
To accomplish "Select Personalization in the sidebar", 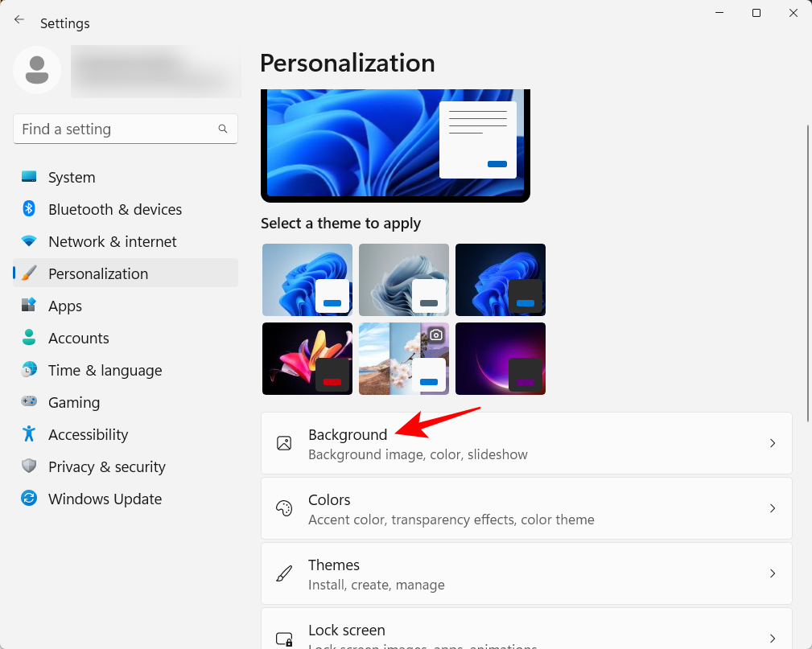I will pos(98,273).
